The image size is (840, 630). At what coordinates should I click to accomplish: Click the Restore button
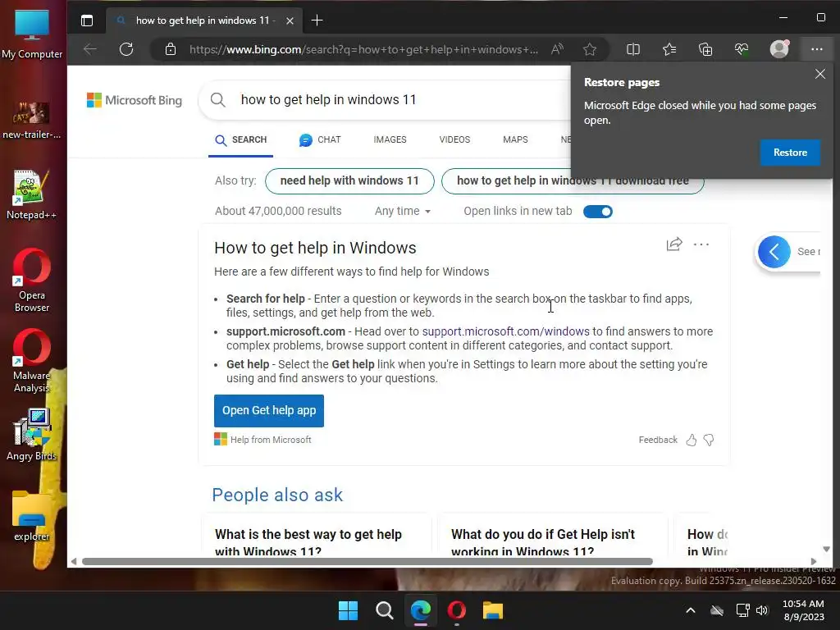(x=790, y=153)
